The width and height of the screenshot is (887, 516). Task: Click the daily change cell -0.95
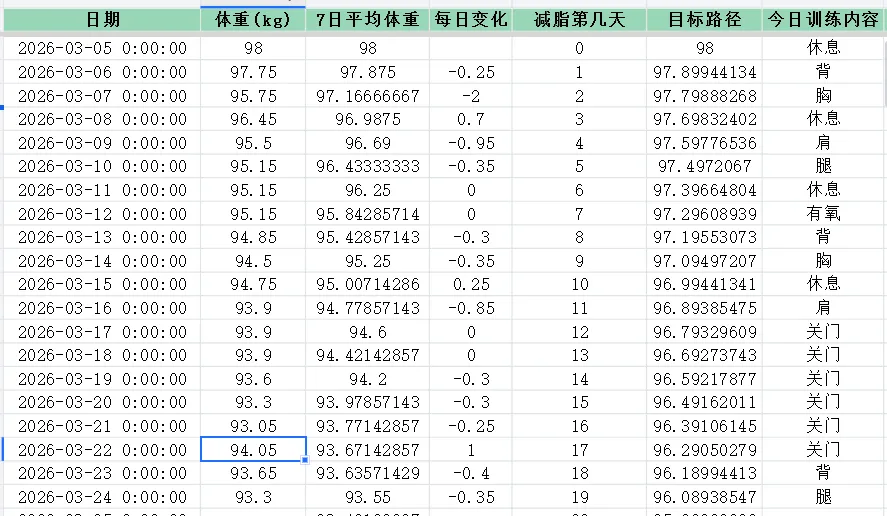point(471,143)
